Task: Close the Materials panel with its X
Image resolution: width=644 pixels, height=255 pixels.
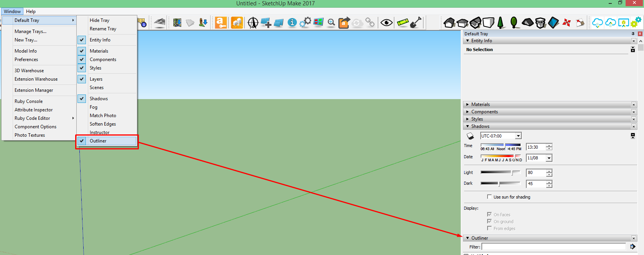Action: coord(634,104)
